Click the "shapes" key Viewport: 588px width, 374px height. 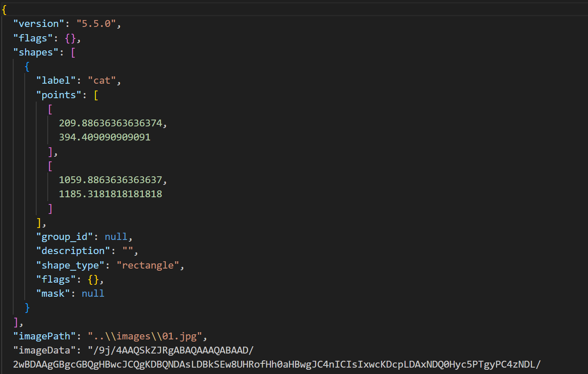coord(36,53)
